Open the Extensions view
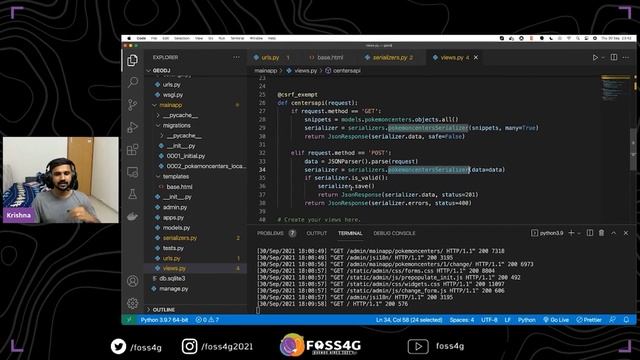Viewport: 640px width, 360px height. (x=133, y=149)
